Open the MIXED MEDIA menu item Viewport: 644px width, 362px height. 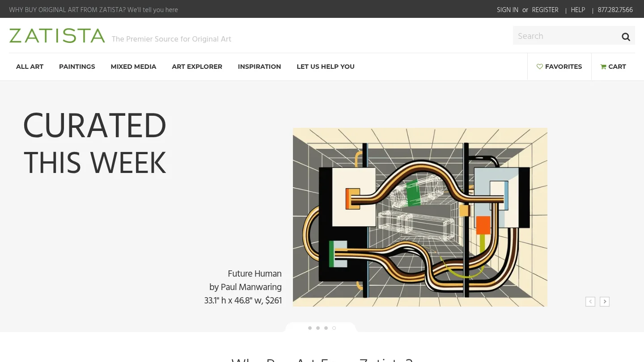[133, 67]
